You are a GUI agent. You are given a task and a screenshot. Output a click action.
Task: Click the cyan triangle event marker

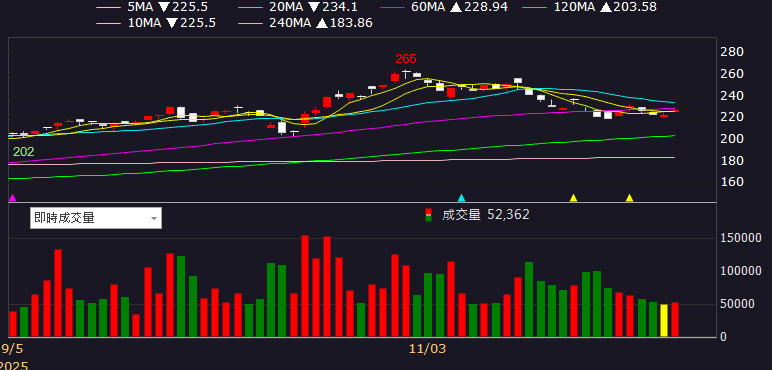[461, 198]
